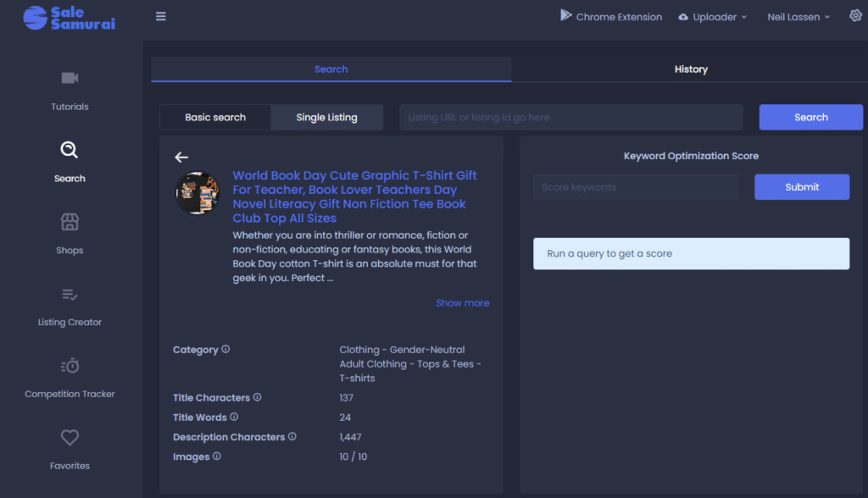
Task: Click the 'Run a query to get a score' box
Action: pyautogui.click(x=691, y=253)
